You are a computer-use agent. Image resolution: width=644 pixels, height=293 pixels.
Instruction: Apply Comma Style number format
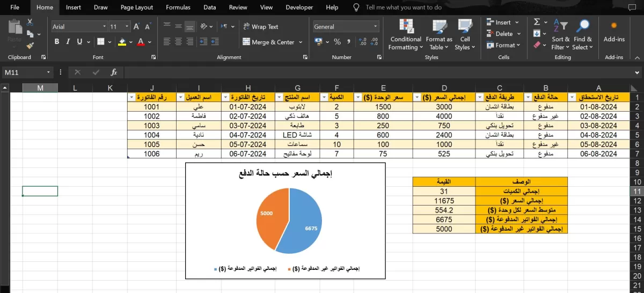click(x=349, y=42)
